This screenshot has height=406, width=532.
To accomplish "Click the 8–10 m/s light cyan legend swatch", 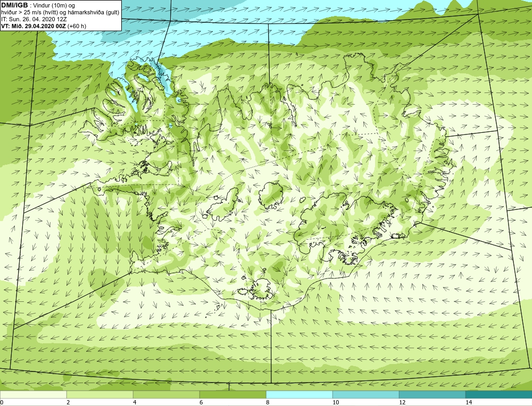I will pyautogui.click(x=299, y=394).
